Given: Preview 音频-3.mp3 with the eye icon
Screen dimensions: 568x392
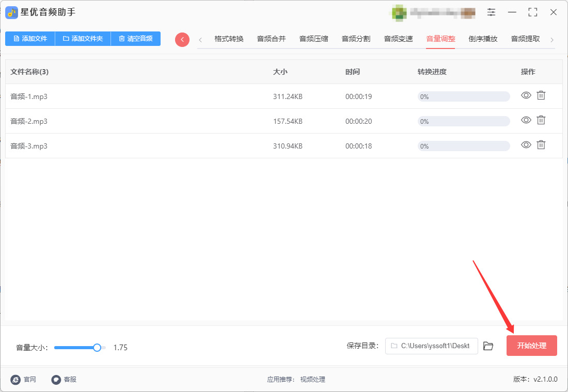Looking at the screenshot, I should (526, 145).
